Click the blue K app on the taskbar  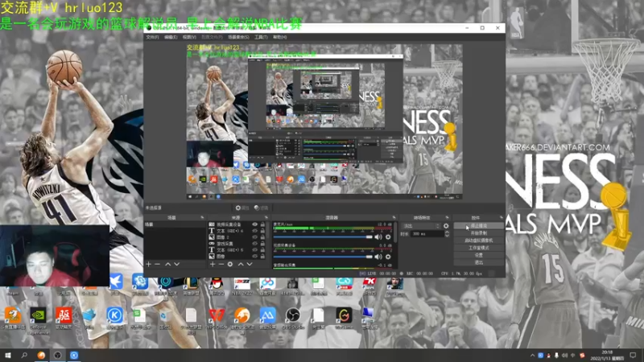[x=74, y=355]
